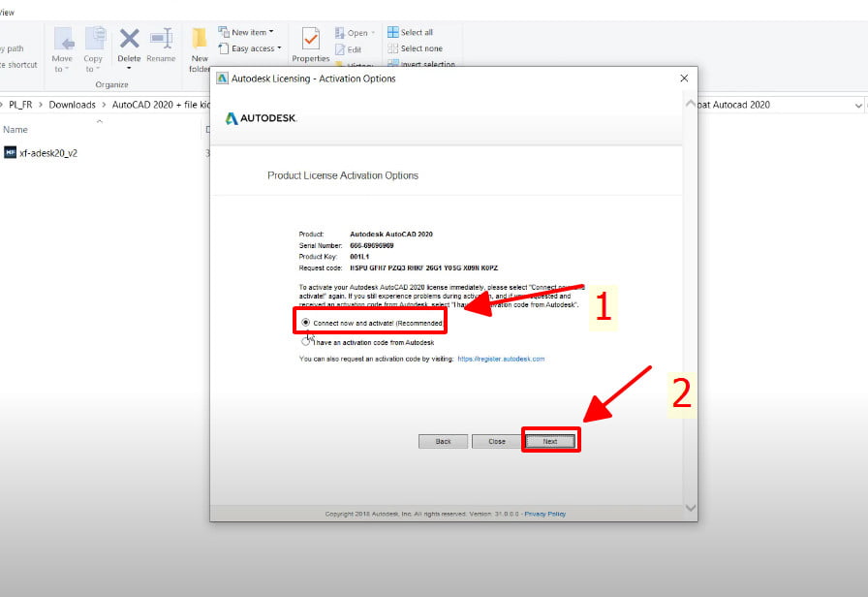
Task: Click the request code text in the dialog
Action: (x=424, y=268)
